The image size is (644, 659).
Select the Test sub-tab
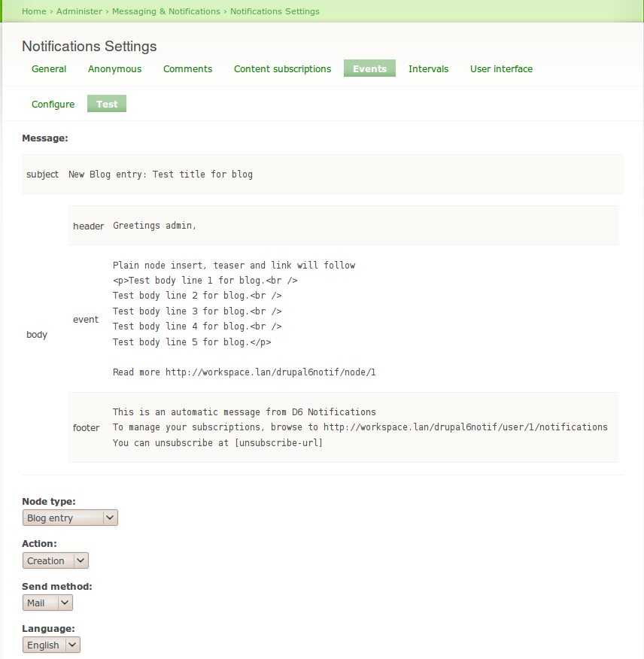coord(106,104)
